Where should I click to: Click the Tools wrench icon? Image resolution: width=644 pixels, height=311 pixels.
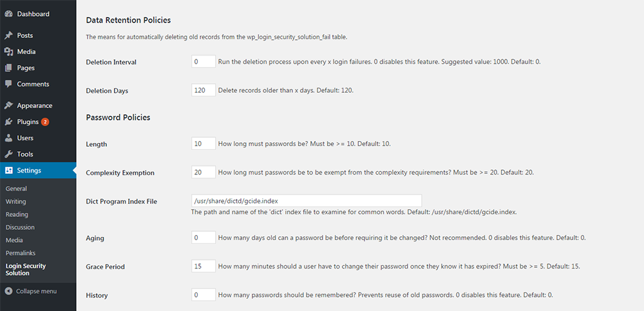pos(8,154)
